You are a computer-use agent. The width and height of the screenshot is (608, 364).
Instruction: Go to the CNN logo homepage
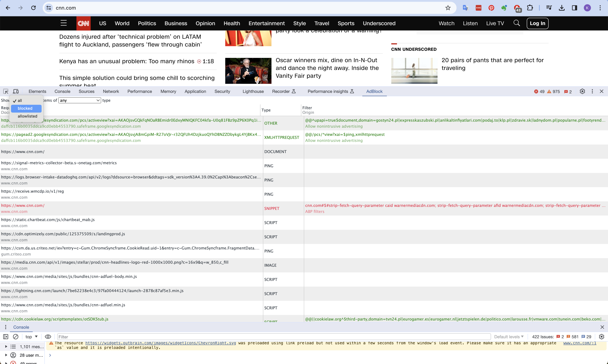pyautogui.click(x=84, y=23)
